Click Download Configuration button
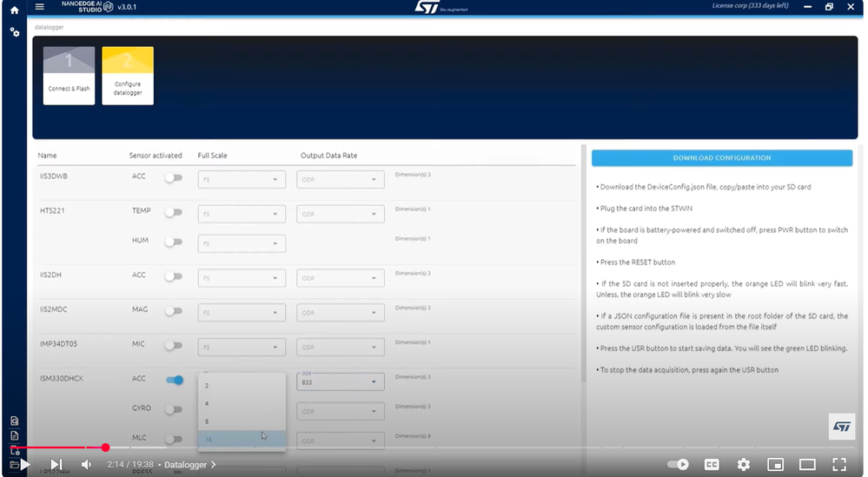Viewport: 868px width, 477px height. click(722, 158)
